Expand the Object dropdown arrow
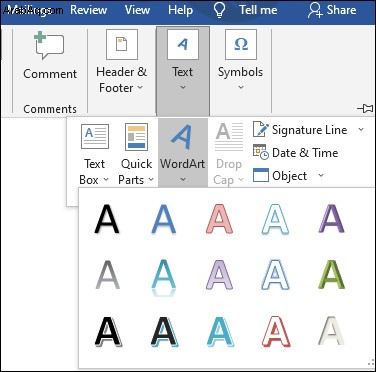 321,175
